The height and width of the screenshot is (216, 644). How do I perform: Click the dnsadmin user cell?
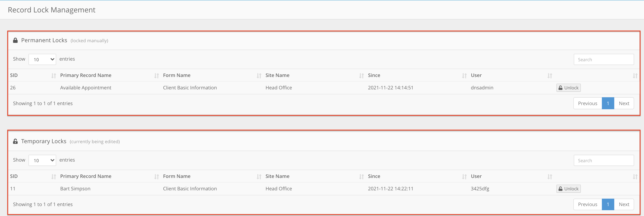pos(482,88)
